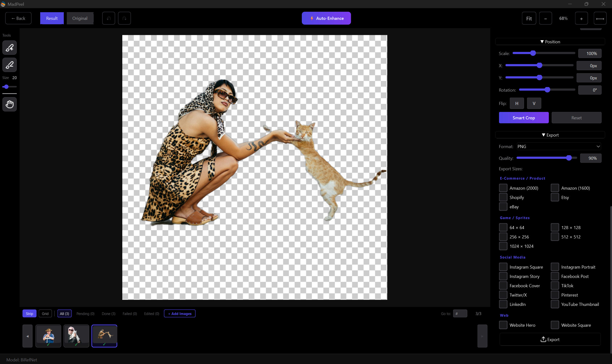Collapse the Position panel
The image size is (612, 364).
point(550,42)
